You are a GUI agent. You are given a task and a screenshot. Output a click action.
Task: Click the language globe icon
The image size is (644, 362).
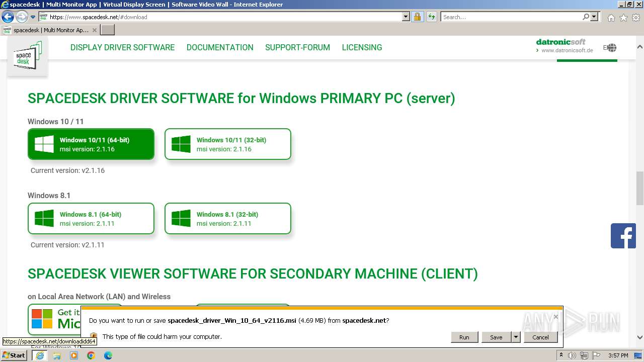[x=611, y=48]
